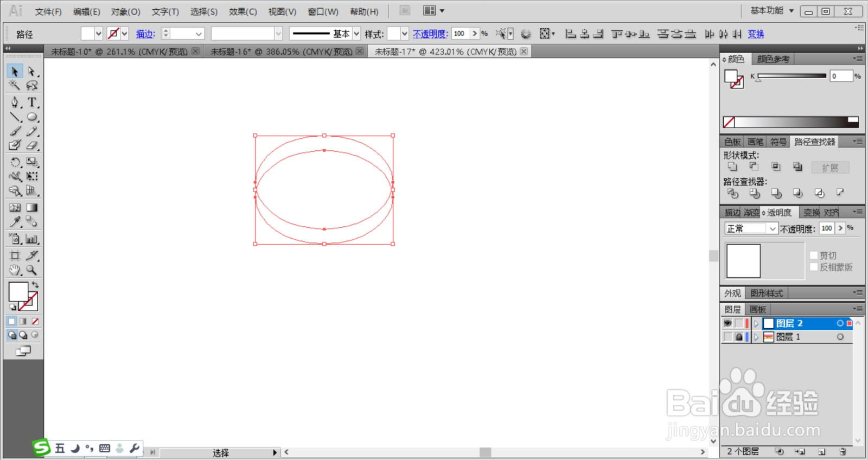The height and width of the screenshot is (460, 868).
Task: Click the target circle of 图层 2
Action: coord(840,323)
